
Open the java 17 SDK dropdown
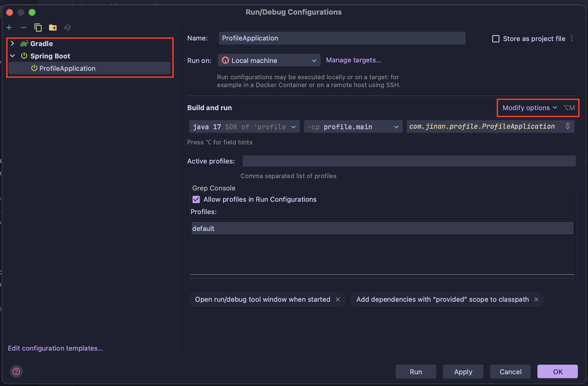click(x=293, y=126)
